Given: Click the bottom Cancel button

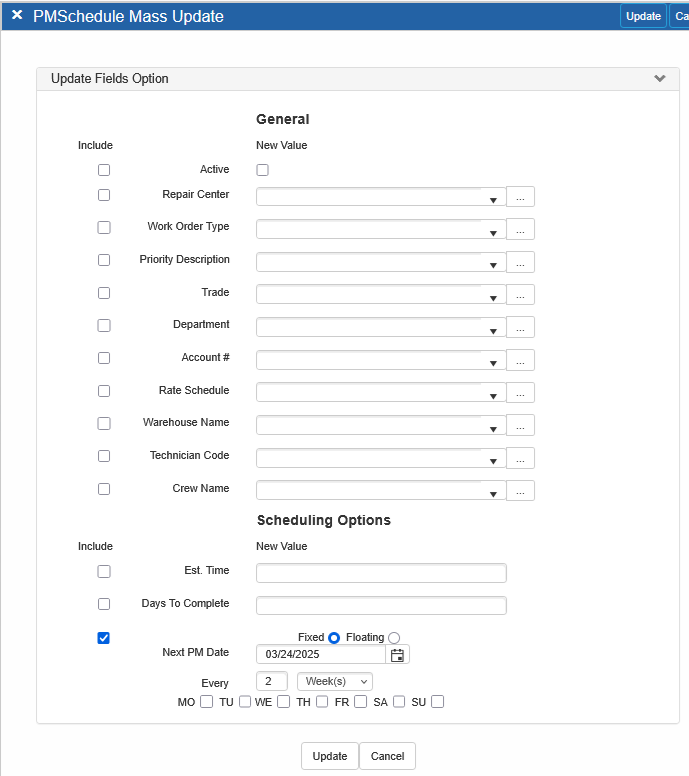Looking at the screenshot, I should (388, 756).
